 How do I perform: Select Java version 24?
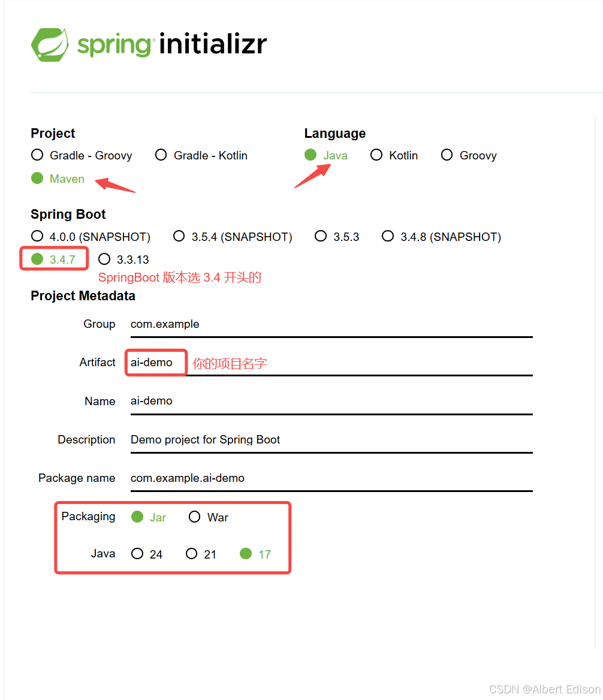(x=147, y=554)
